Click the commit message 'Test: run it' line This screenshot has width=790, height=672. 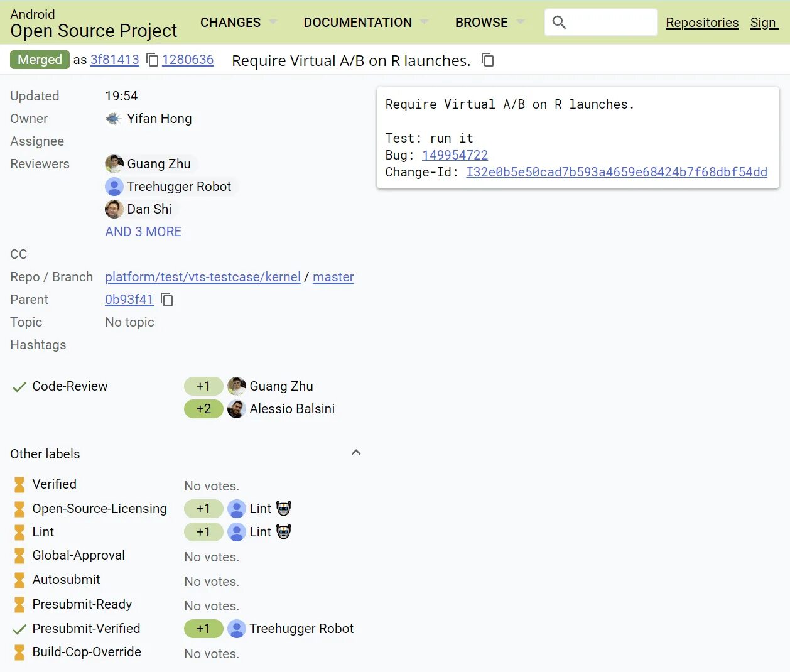pos(430,138)
